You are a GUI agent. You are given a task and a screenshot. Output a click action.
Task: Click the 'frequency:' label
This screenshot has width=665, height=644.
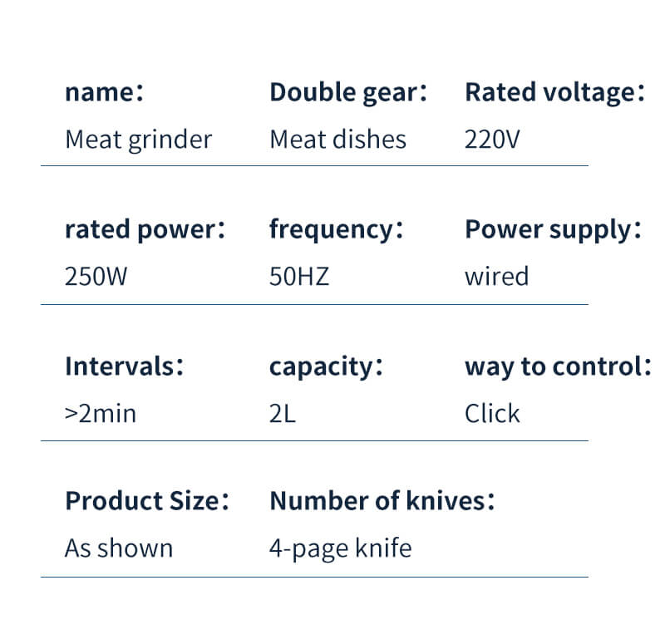(336, 229)
